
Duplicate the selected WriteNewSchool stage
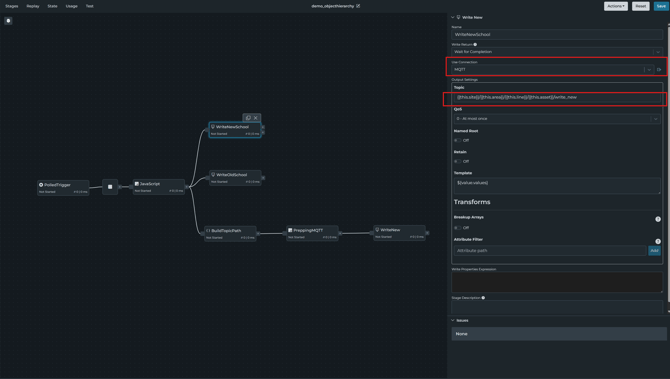[248, 118]
